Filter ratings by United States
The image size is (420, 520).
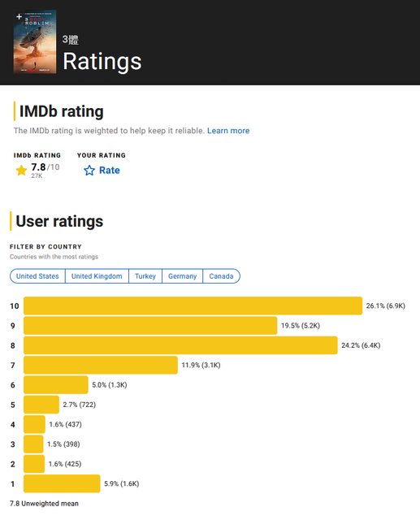(x=37, y=276)
